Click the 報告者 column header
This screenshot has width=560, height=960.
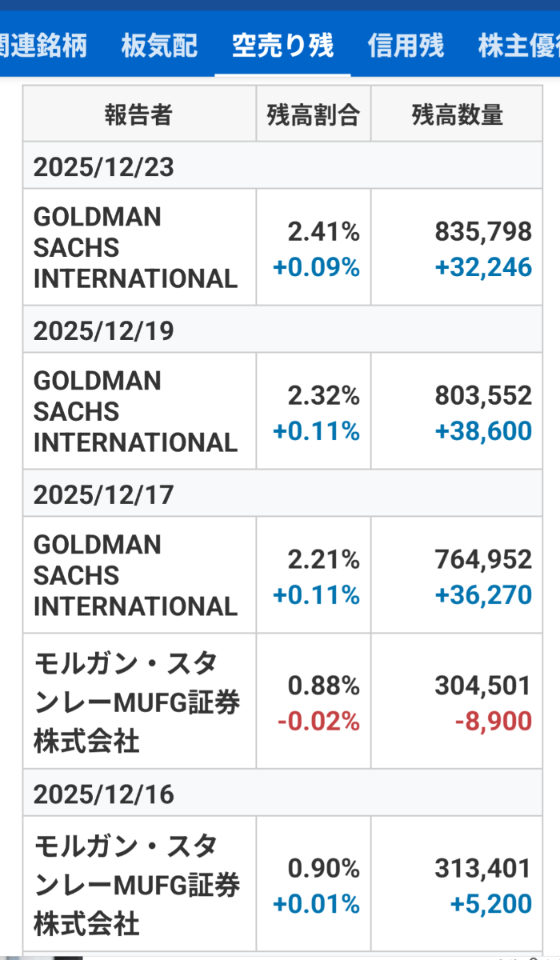point(138,115)
